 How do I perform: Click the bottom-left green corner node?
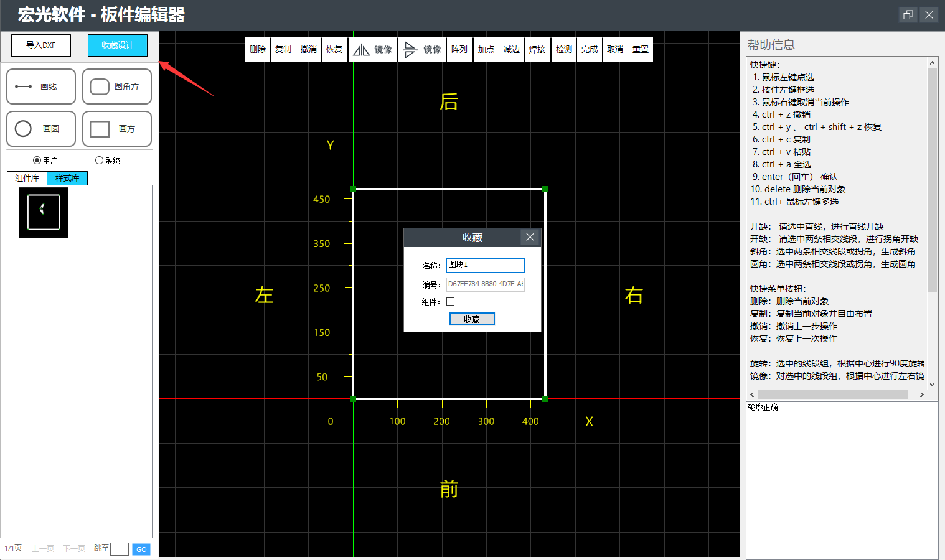click(x=353, y=399)
